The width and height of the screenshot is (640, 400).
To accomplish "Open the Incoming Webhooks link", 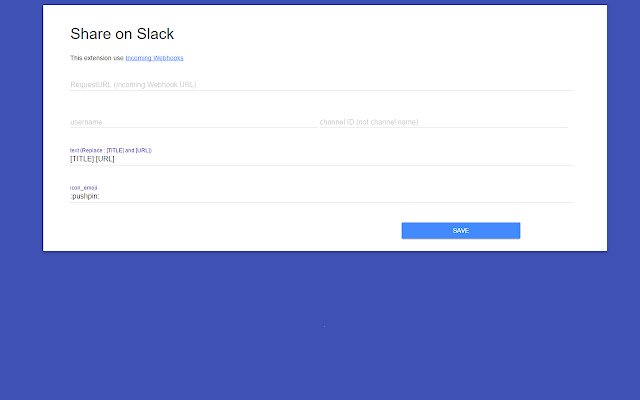I will (x=154, y=58).
